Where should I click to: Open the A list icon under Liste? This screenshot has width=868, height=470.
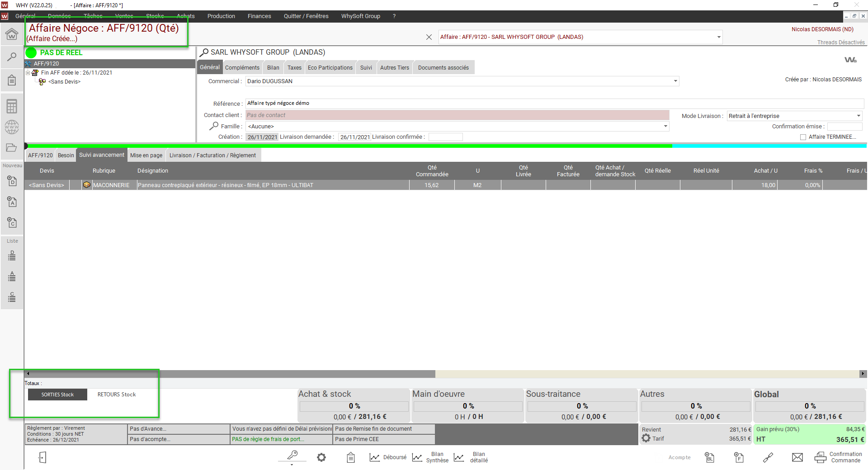click(12, 277)
